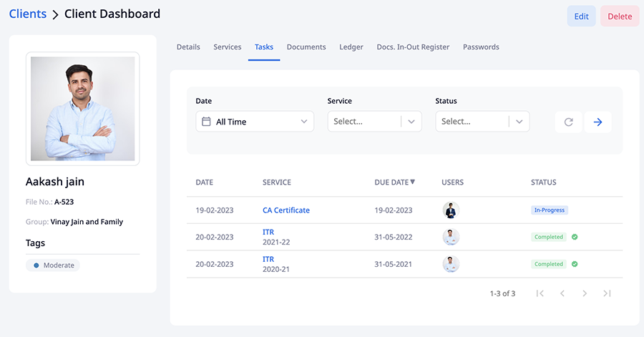The image size is (644, 337).
Task: Go to previous page pagination arrow
Action: (562, 293)
